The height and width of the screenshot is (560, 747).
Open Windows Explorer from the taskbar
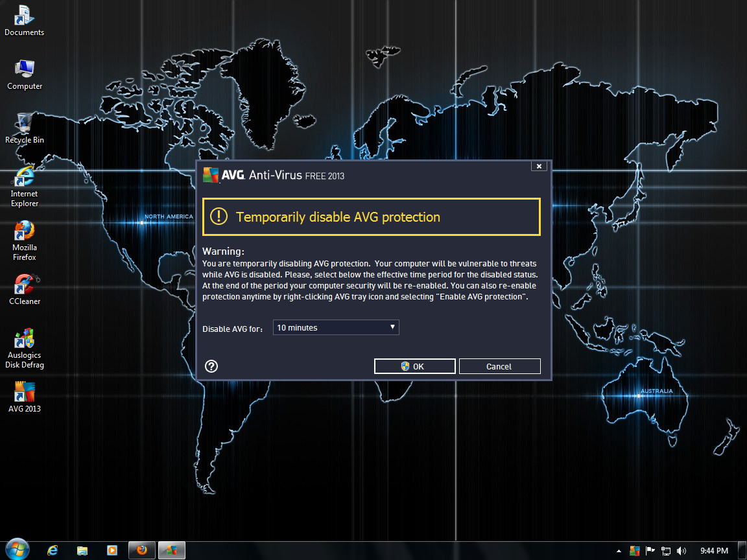click(x=82, y=550)
